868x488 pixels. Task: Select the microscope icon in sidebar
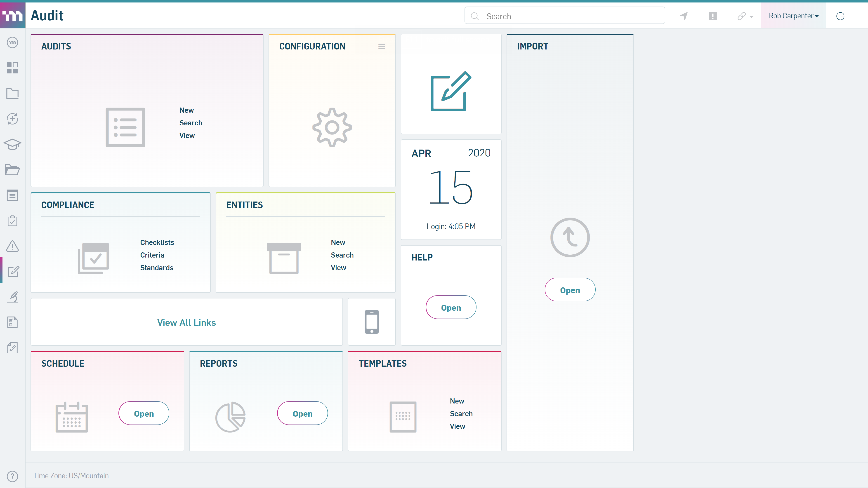pos(12,297)
